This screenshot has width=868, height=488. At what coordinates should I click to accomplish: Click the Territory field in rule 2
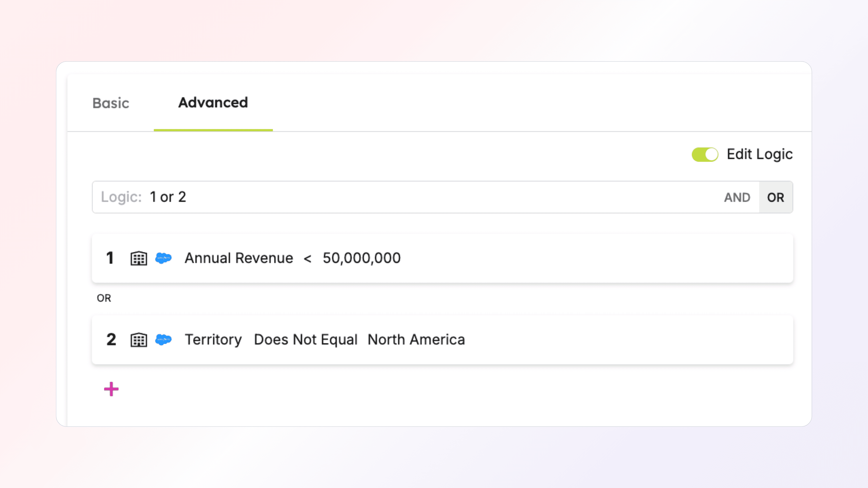pyautogui.click(x=213, y=340)
